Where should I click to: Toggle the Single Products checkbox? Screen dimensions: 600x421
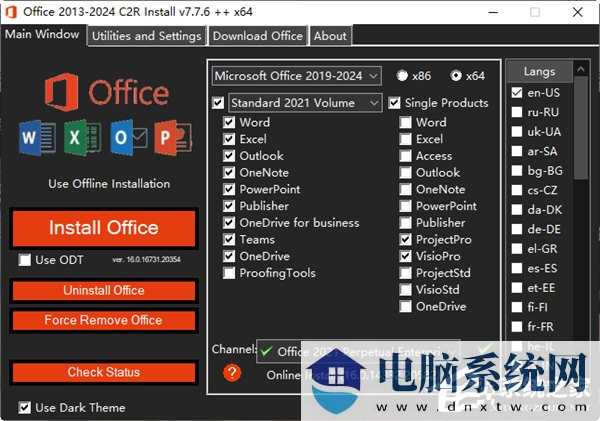click(395, 103)
